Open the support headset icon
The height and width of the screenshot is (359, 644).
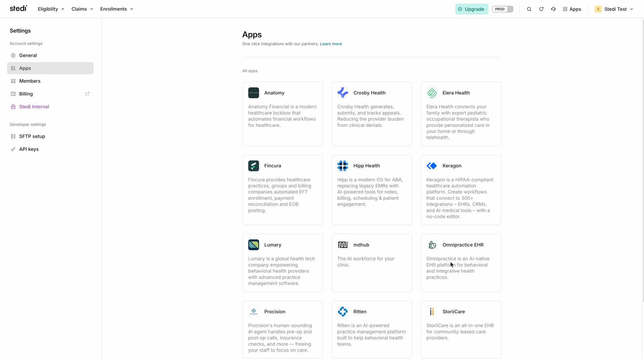pos(553,9)
